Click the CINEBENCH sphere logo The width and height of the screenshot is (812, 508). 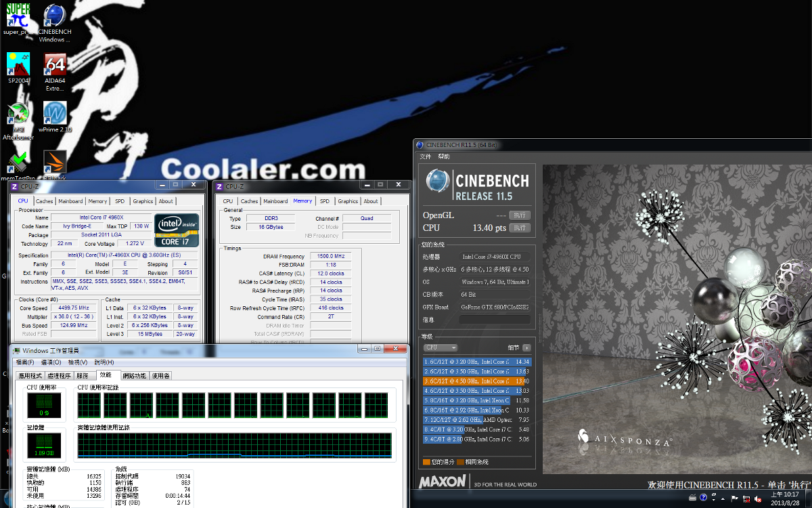(438, 182)
